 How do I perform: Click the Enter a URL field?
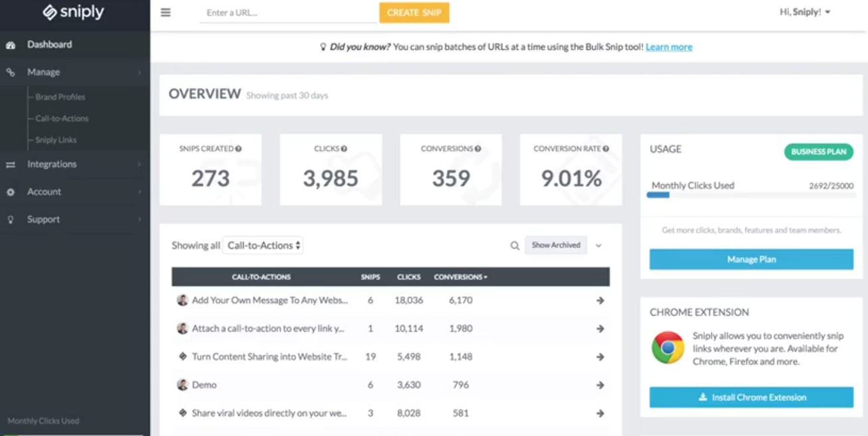pos(289,13)
